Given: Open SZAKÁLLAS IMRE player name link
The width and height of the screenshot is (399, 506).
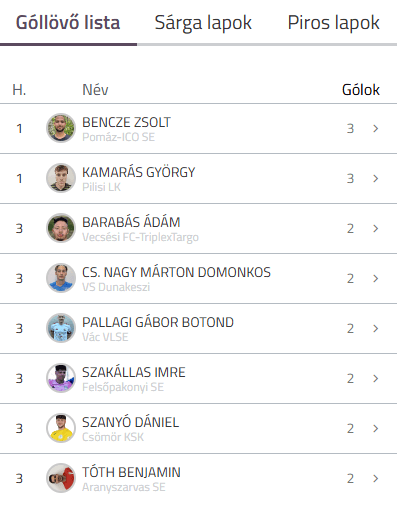Looking at the screenshot, I should pos(134,372).
